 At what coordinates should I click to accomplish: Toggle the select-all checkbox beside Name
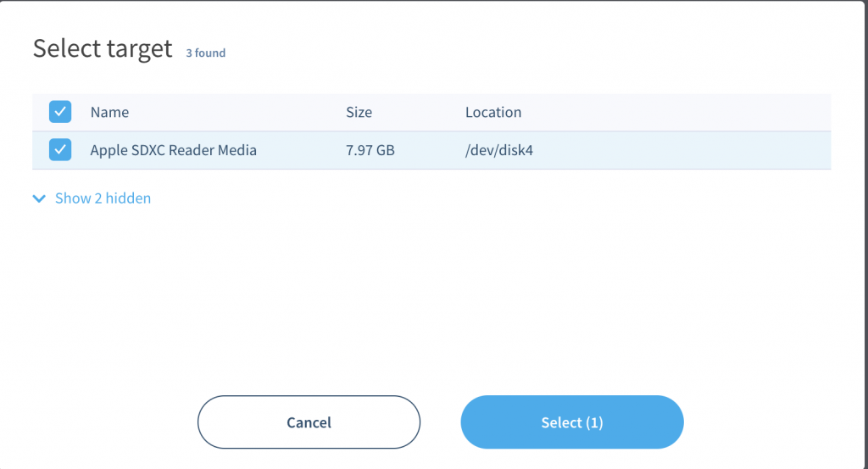pyautogui.click(x=60, y=112)
